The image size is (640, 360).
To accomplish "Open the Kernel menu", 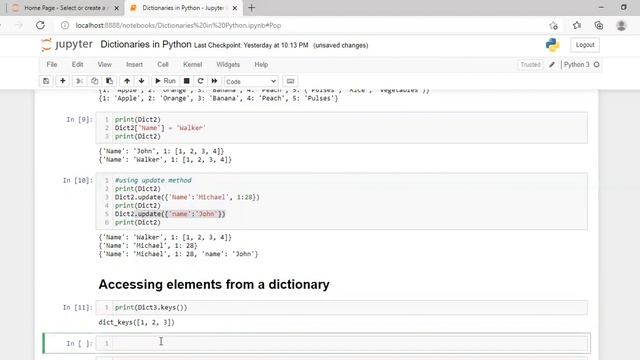I will [192, 64].
